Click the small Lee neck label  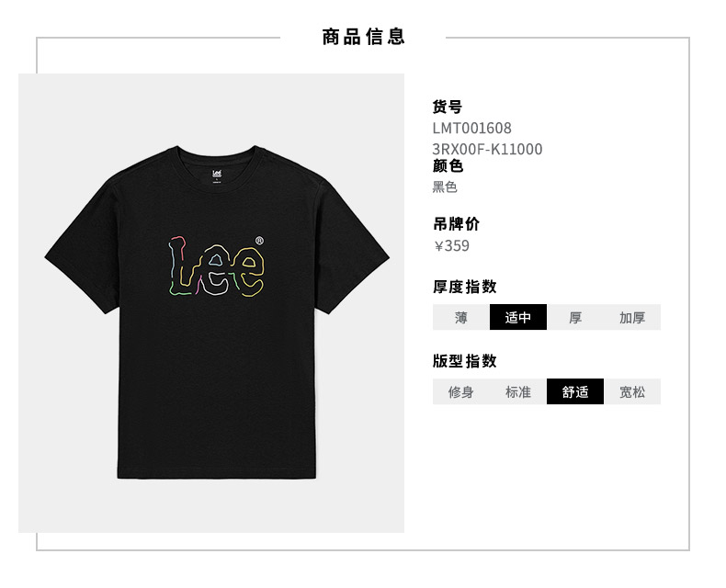click(x=217, y=175)
